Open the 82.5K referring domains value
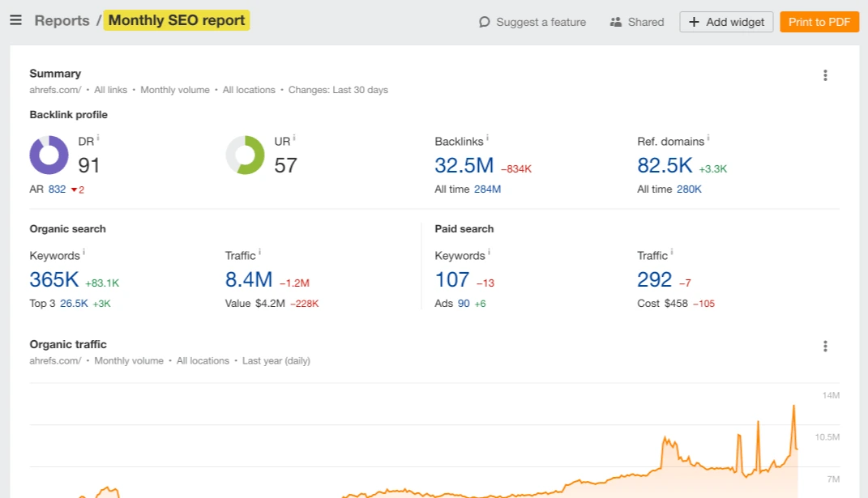868x498 pixels. click(665, 165)
